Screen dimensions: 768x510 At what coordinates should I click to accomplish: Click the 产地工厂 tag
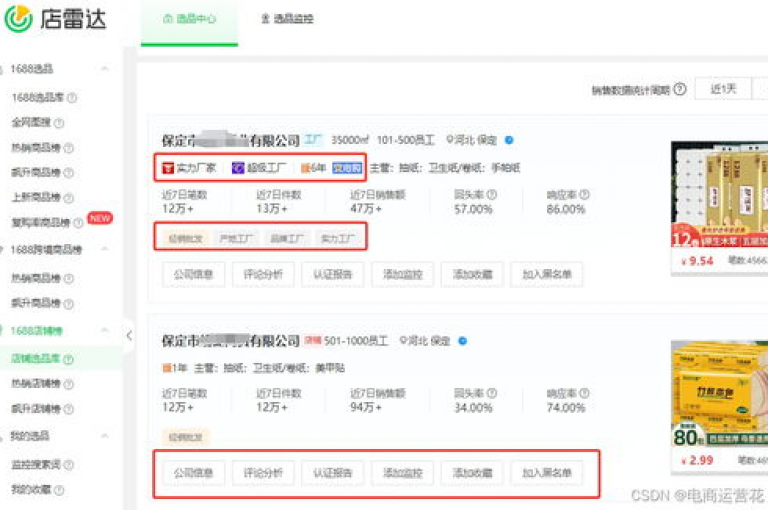[x=236, y=239]
